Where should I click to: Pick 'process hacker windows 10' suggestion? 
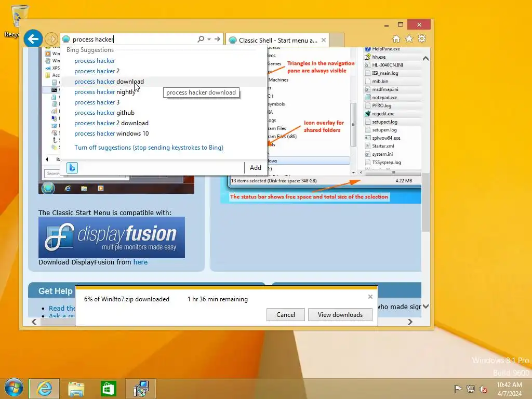tap(111, 134)
